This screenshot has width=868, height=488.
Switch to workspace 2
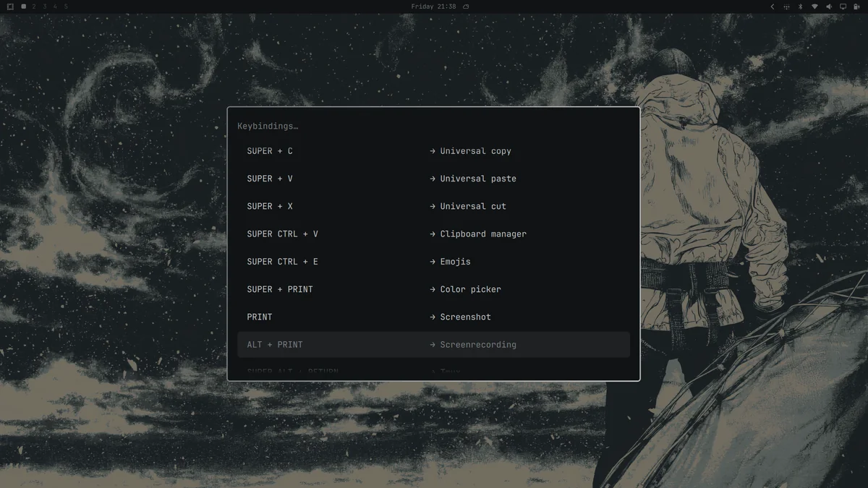pos(34,7)
